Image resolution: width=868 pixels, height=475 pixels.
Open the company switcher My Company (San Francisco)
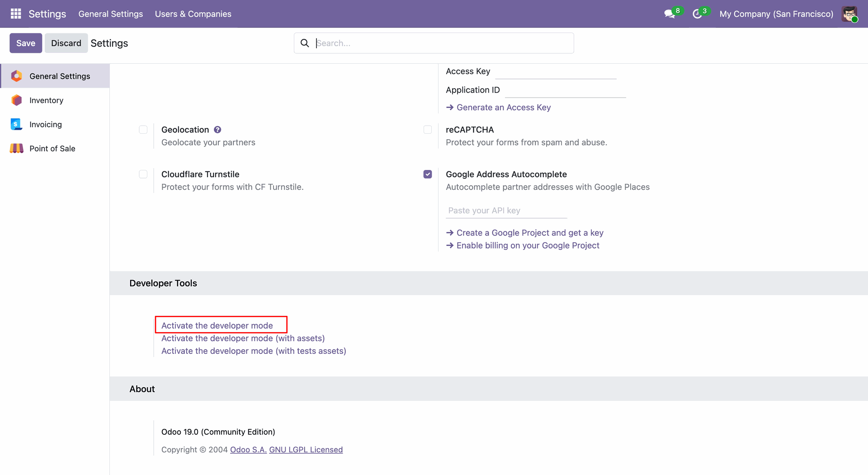click(x=776, y=14)
